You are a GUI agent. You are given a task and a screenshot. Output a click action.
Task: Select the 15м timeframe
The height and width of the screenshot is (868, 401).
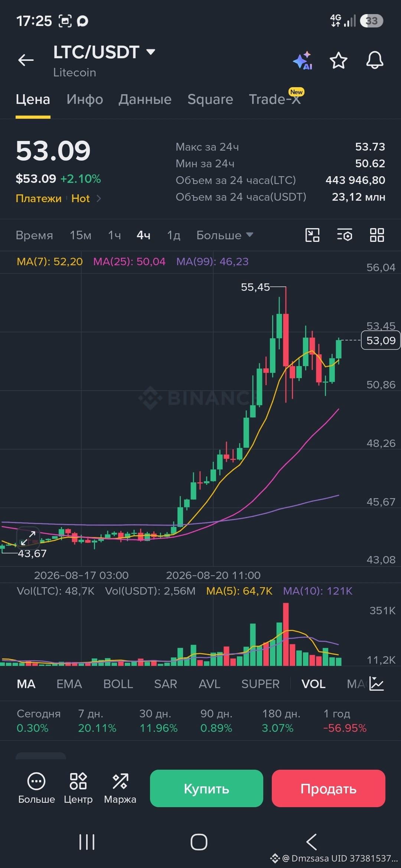pyautogui.click(x=81, y=235)
